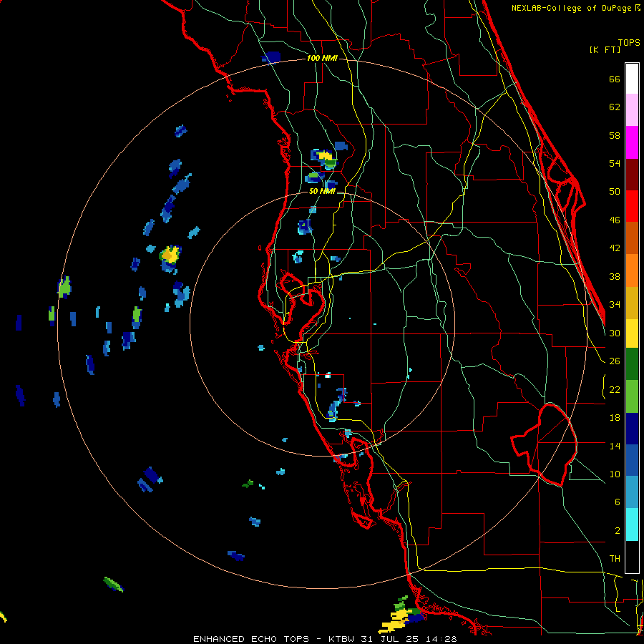Click the Lake Okeechobee outline
Screen dimensions: 644x644
click(x=545, y=445)
